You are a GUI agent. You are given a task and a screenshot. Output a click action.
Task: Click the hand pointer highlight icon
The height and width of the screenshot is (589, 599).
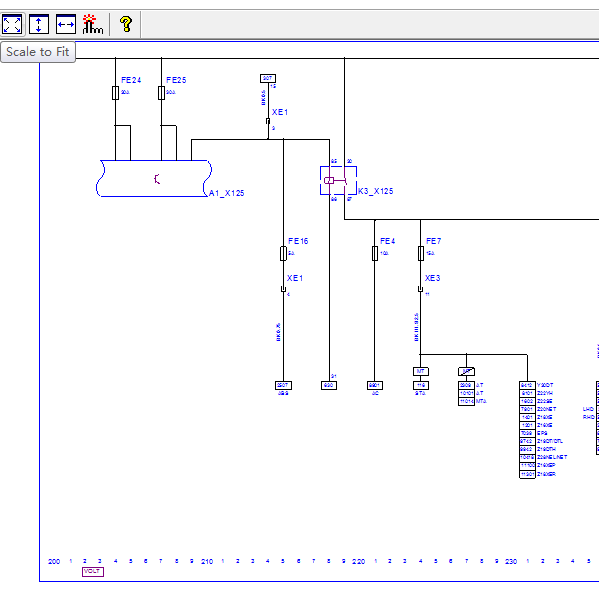click(x=92, y=24)
